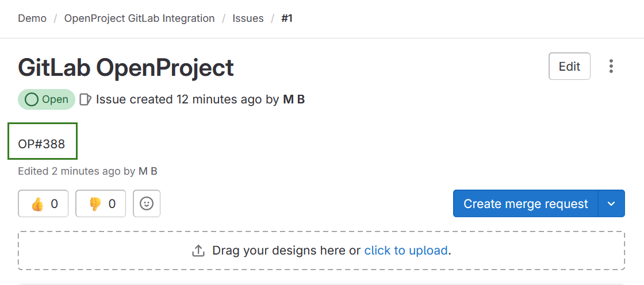Viewport: 644px width, 285px height.
Task: Click the thumbs down reaction
Action: pos(101,203)
